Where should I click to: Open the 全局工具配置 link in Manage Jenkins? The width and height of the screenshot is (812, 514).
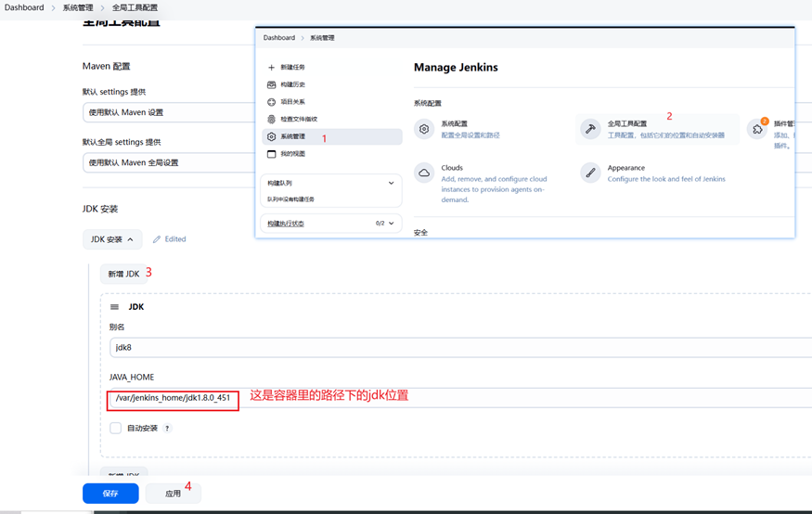pyautogui.click(x=657, y=129)
